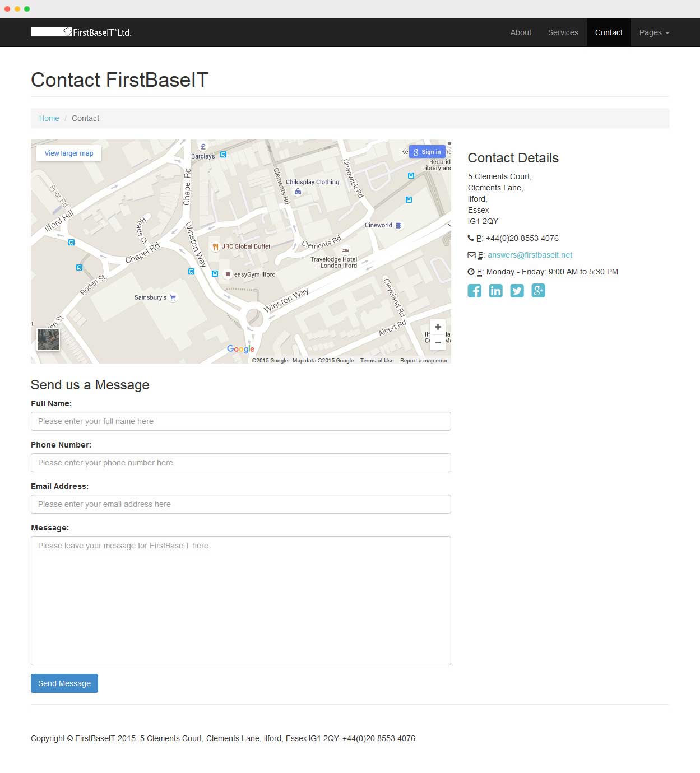Open the Twitter social icon

[517, 291]
